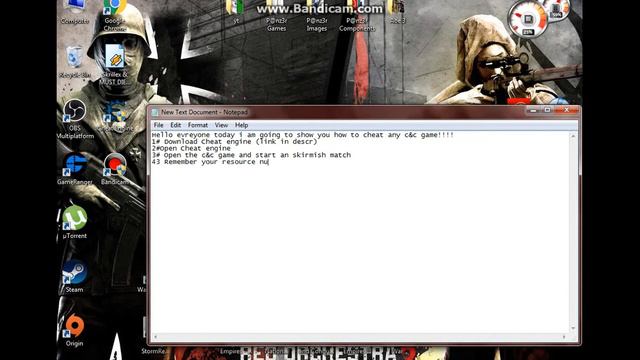Open the P@nz3r Images folder
Image resolution: width=640 pixels, height=360 pixels.
[x=317, y=16]
